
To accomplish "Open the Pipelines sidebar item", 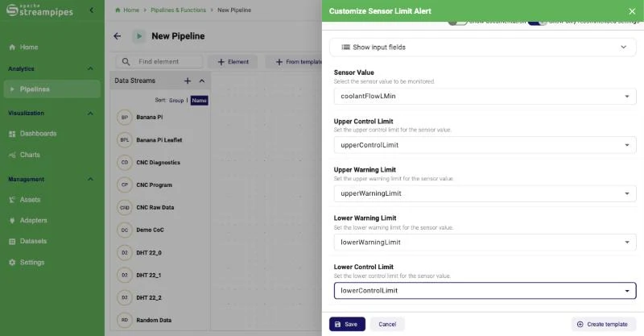I will 52,89.
